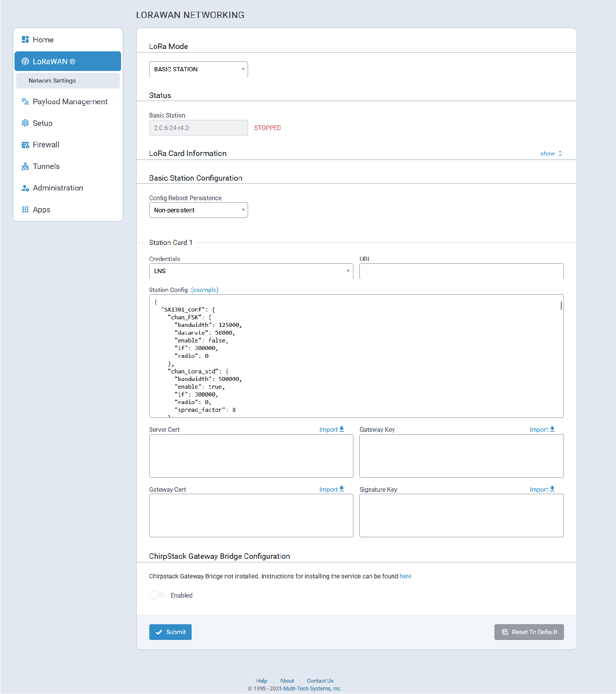
Task: Click the Firewall icon in sidebar
Action: (25, 145)
